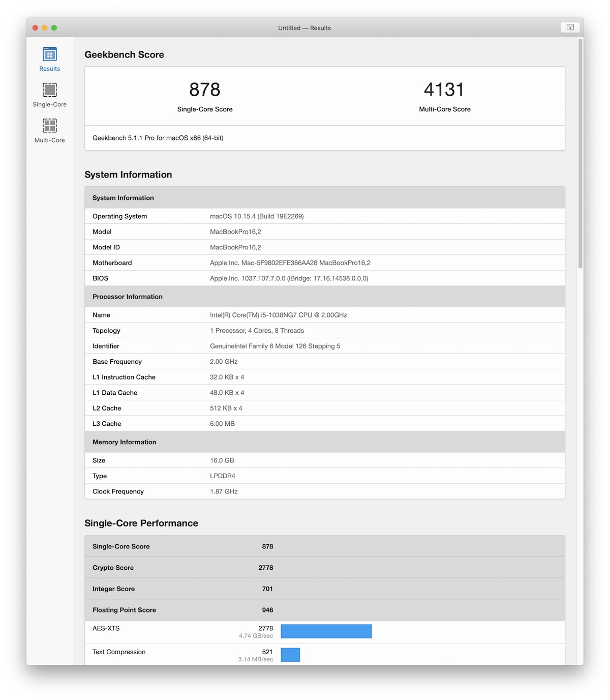Click the vertical scrollbar thumb
Screen dimensions: 610x700
click(x=580, y=153)
